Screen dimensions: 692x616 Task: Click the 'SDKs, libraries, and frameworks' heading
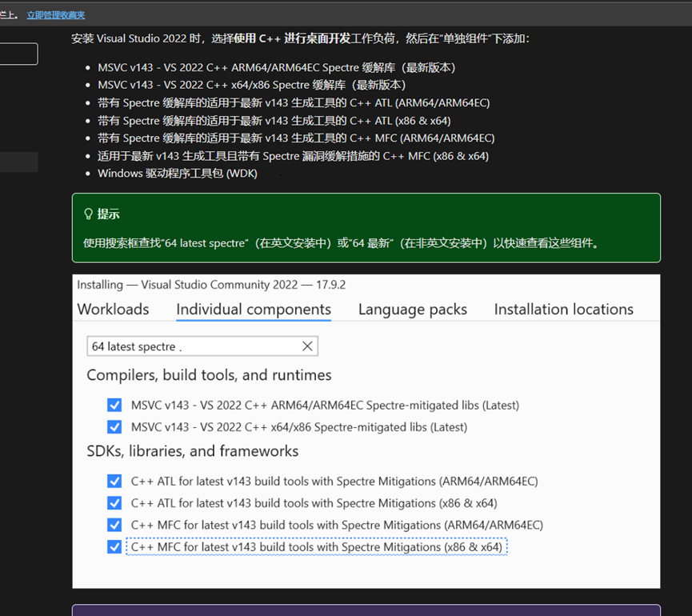coord(193,451)
